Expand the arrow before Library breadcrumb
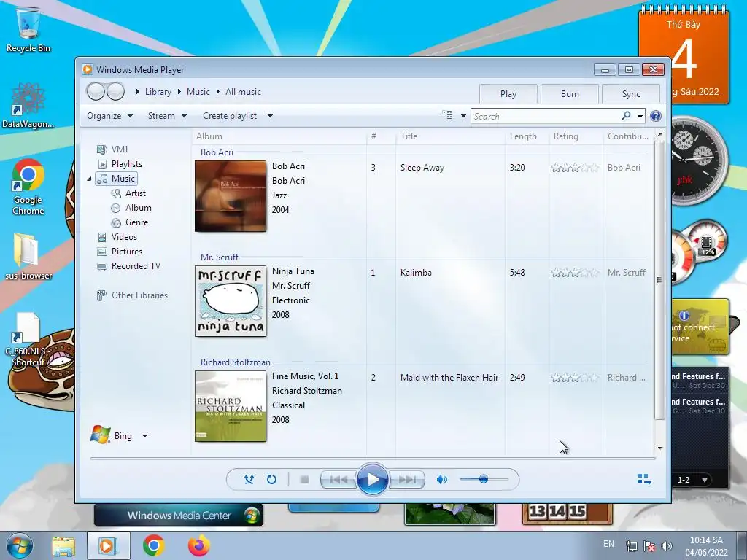The image size is (747, 560). tap(137, 92)
